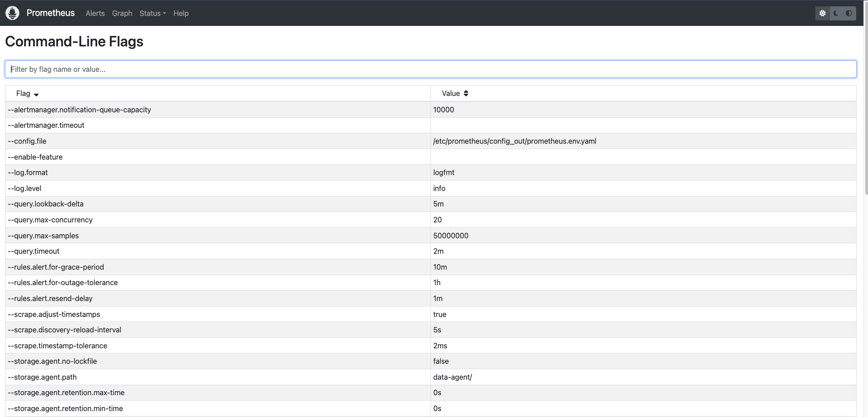This screenshot has height=417, width=868.
Task: Select the 1h outage tolerance value
Action: [x=437, y=282]
